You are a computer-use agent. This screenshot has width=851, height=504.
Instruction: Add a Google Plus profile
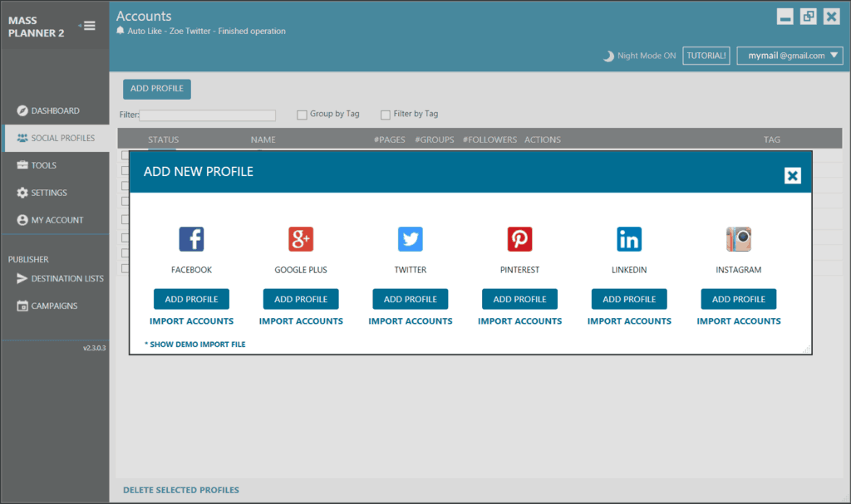301,299
